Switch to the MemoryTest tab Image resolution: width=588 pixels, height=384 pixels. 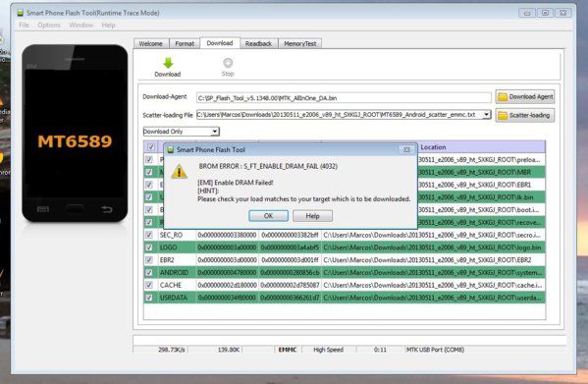[x=300, y=44]
